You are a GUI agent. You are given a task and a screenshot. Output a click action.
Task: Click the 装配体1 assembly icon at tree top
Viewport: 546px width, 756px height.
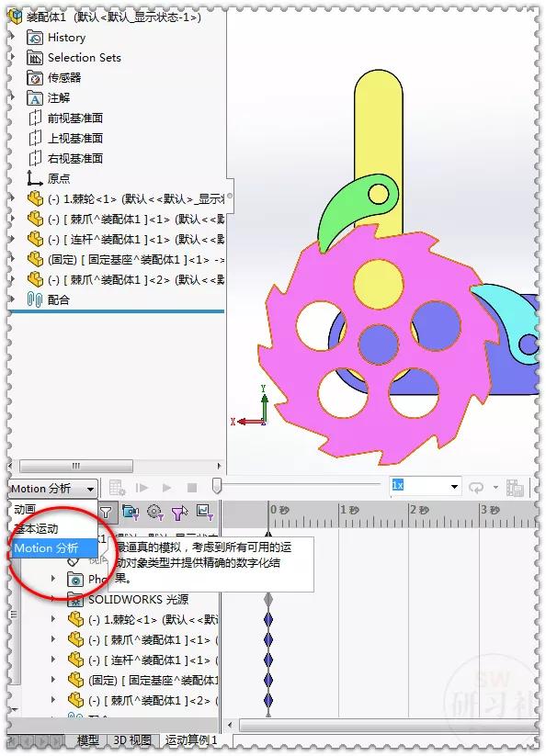click(16, 17)
